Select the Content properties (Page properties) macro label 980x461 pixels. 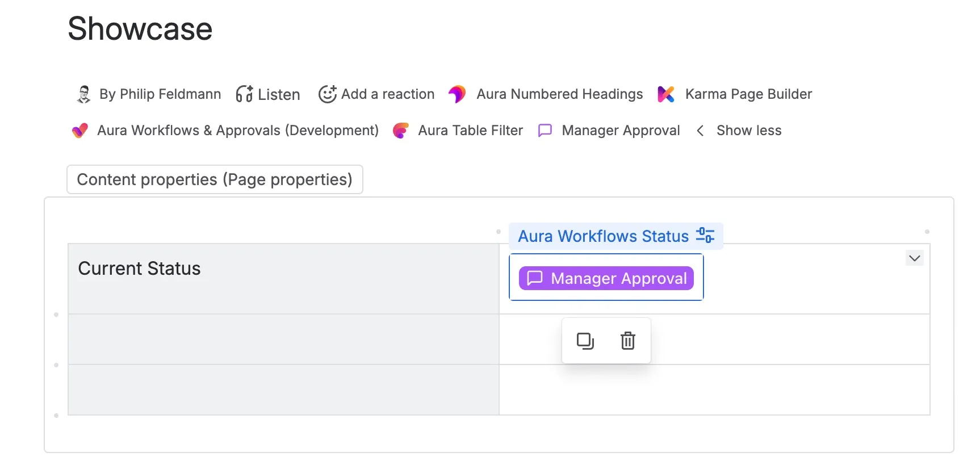[215, 179]
